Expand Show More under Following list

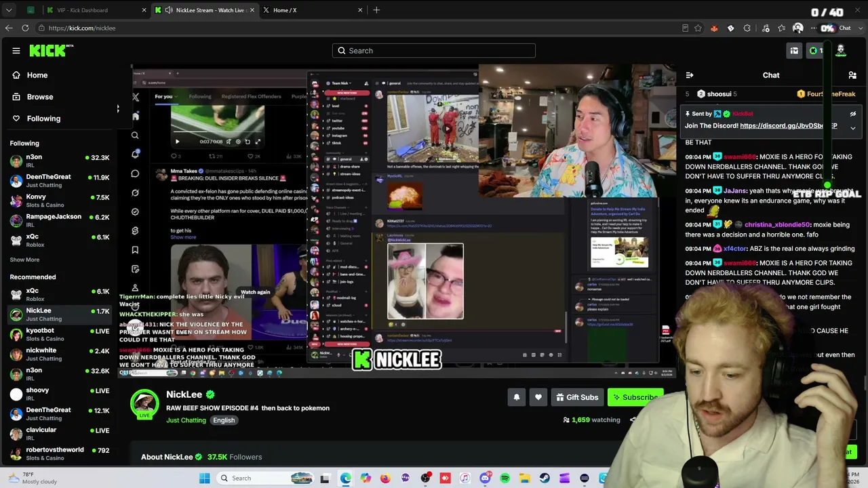pos(24,260)
